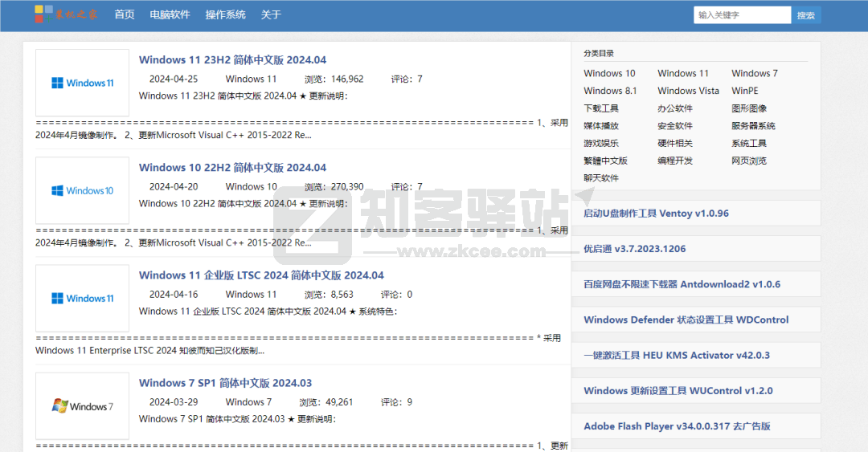
Task: Open the Windows 7 SP1 简体中文版 2024.03 title
Action: [225, 383]
